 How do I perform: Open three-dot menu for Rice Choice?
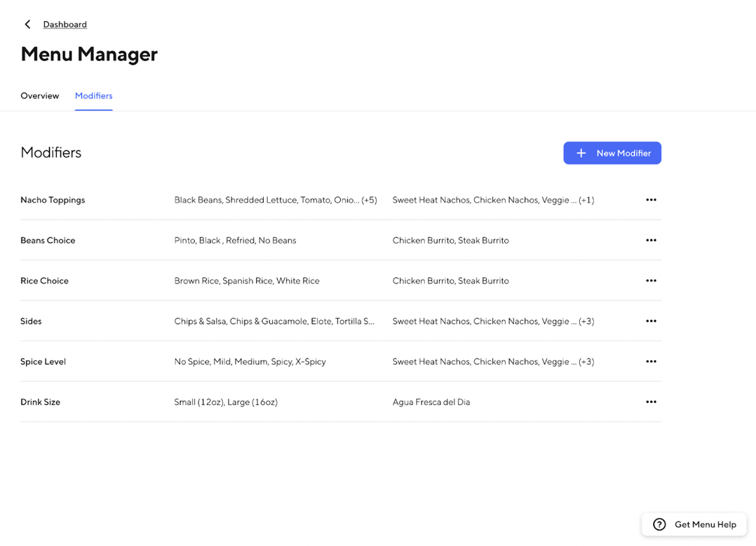pyautogui.click(x=651, y=281)
